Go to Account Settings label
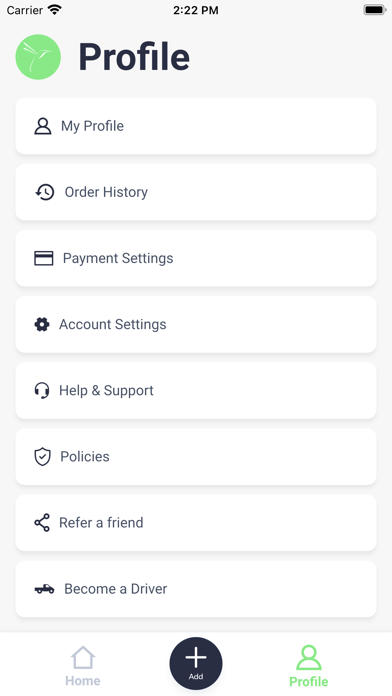Image resolution: width=392 pixels, height=696 pixels. pos(113,324)
